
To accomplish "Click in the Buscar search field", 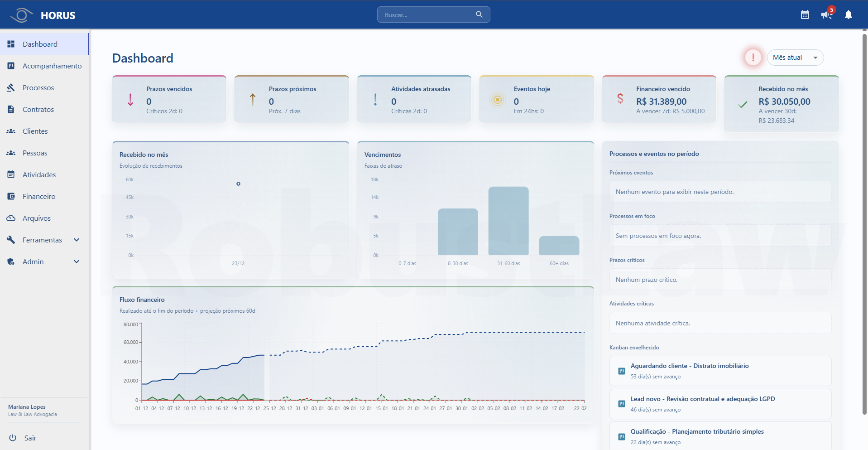I will click(426, 15).
